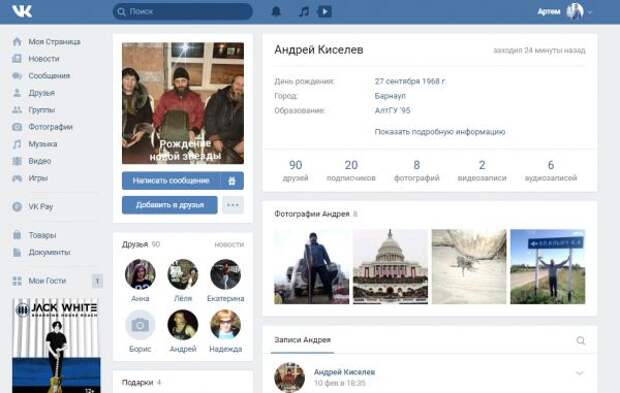This screenshot has width=620, height=393.
Task: Open the video play icon in header
Action: pyautogui.click(x=325, y=11)
